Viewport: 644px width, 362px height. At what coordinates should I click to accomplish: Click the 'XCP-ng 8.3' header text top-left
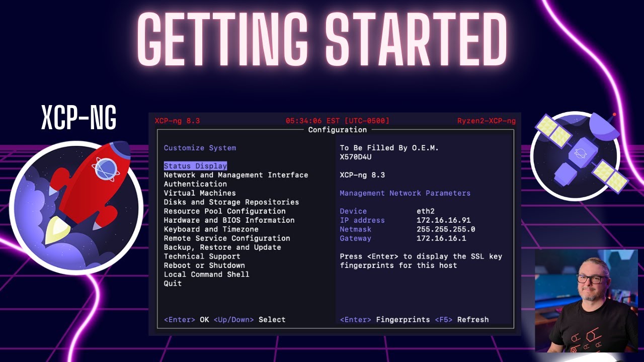[x=177, y=121]
